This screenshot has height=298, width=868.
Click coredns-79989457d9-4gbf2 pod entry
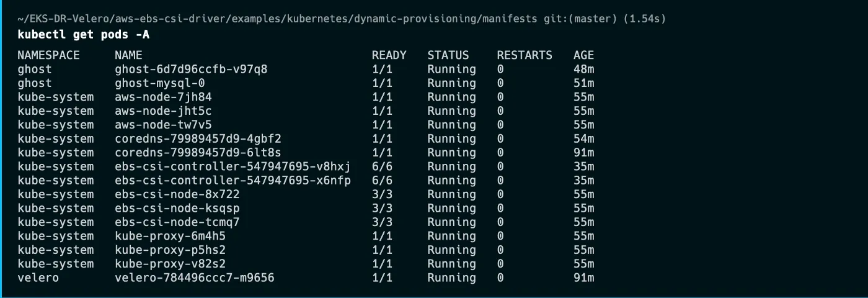tap(198, 138)
